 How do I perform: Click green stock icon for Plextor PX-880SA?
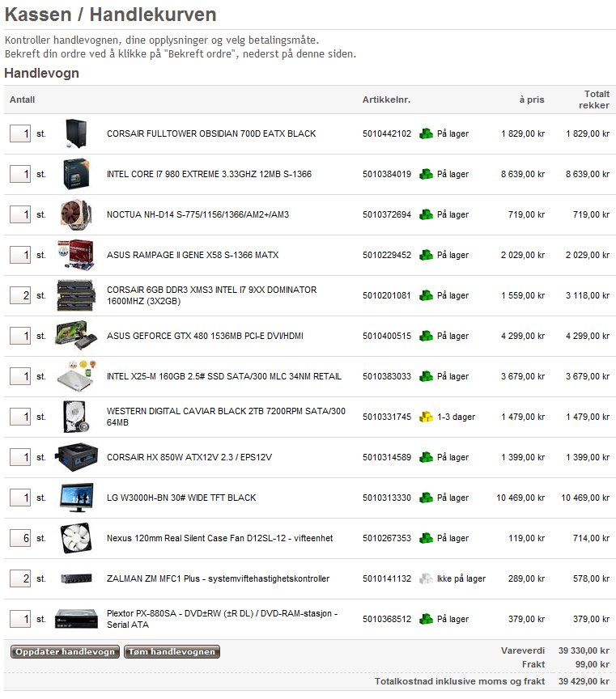tap(426, 619)
